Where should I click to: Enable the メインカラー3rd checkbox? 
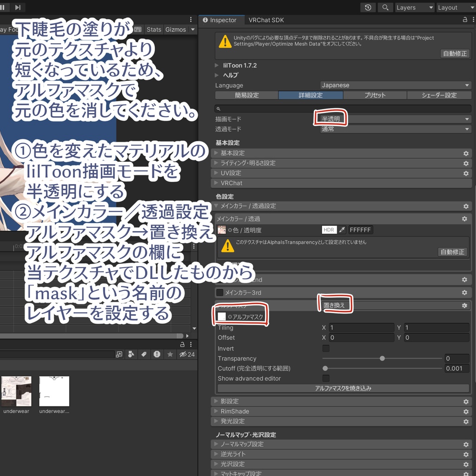point(220,293)
